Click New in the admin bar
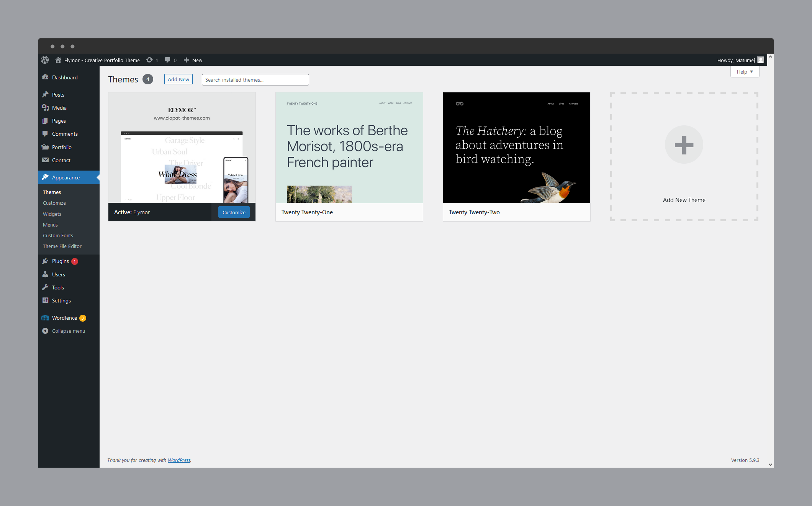Screen dimensions: 812x506 point(197,60)
